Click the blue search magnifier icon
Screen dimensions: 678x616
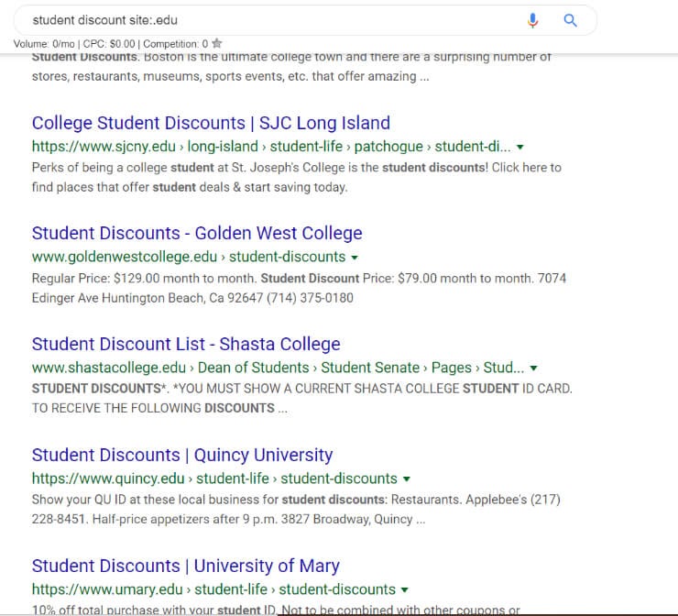click(x=570, y=20)
